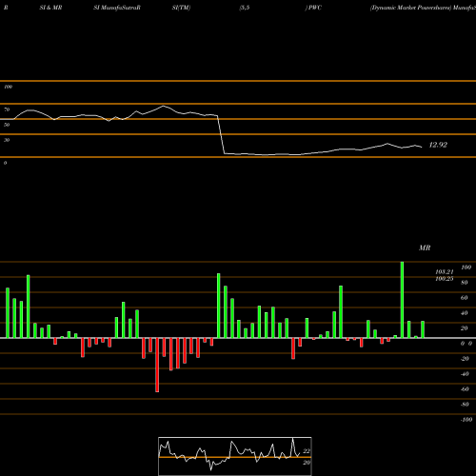Click the current RSI value 12.92
This screenshot has width=476, height=476.
pyautogui.click(x=438, y=145)
